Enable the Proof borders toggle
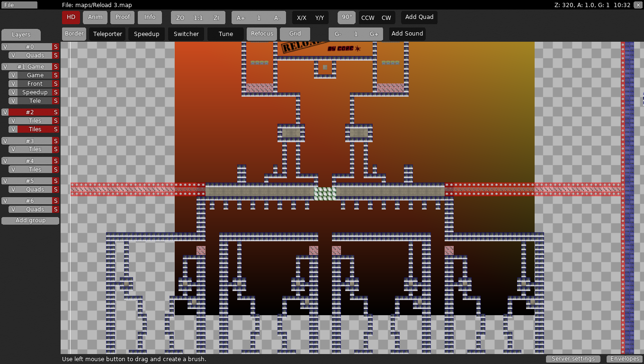This screenshot has width=644, height=364. tap(123, 18)
